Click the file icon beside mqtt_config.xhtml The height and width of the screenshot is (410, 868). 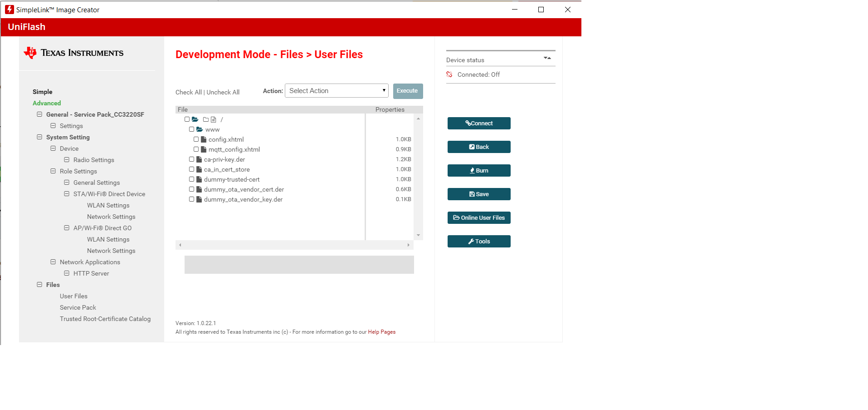[204, 149]
